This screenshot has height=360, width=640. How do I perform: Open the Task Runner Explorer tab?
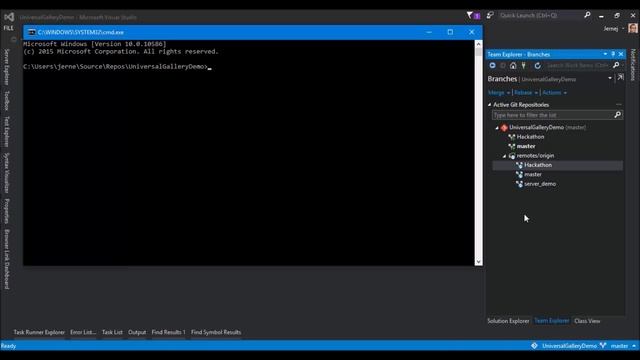[39, 332]
